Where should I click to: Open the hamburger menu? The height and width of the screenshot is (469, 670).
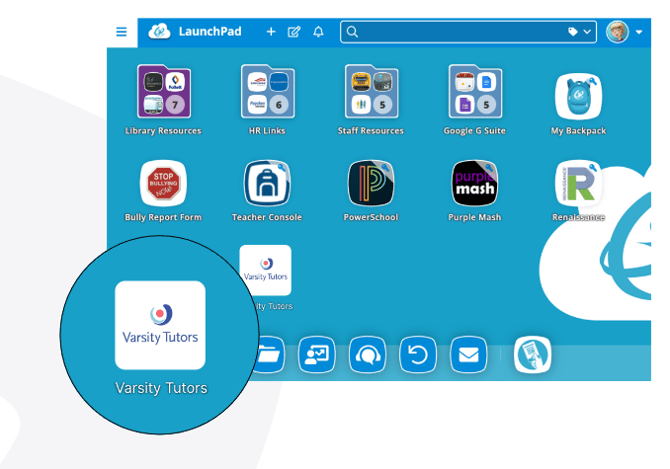(121, 32)
